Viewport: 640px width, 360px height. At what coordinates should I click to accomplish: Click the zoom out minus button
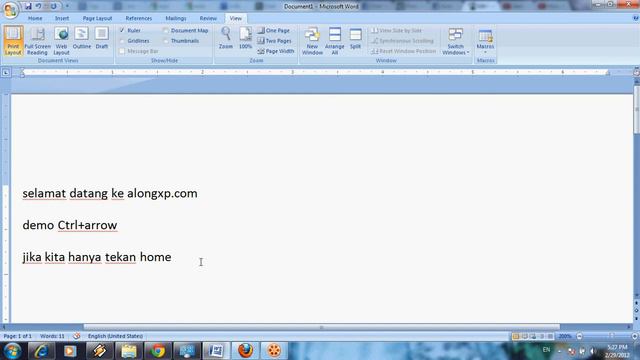[579, 336]
